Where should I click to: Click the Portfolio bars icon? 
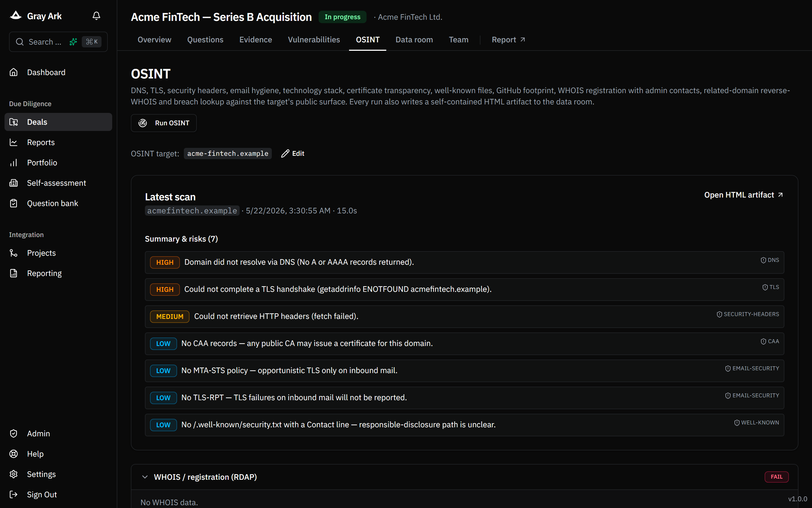tap(14, 163)
